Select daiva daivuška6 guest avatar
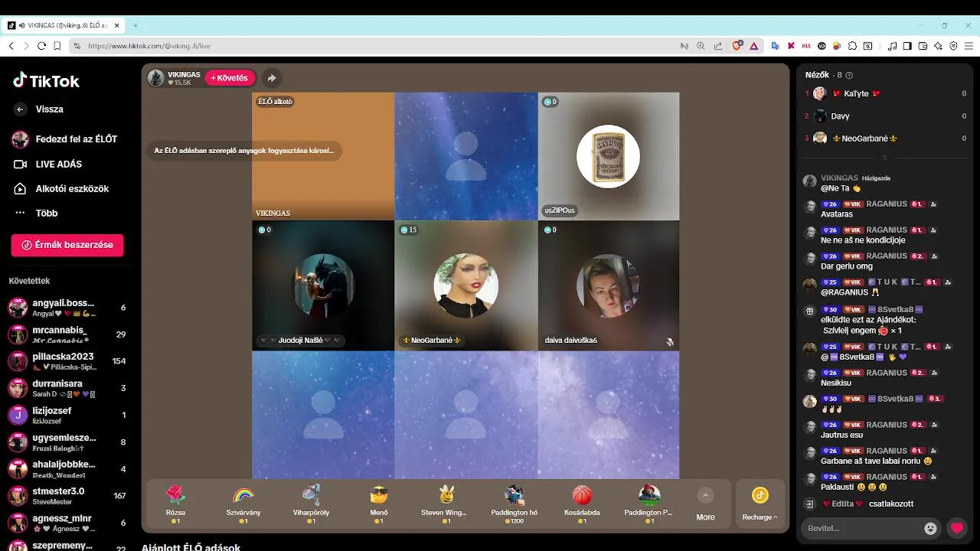 (608, 285)
